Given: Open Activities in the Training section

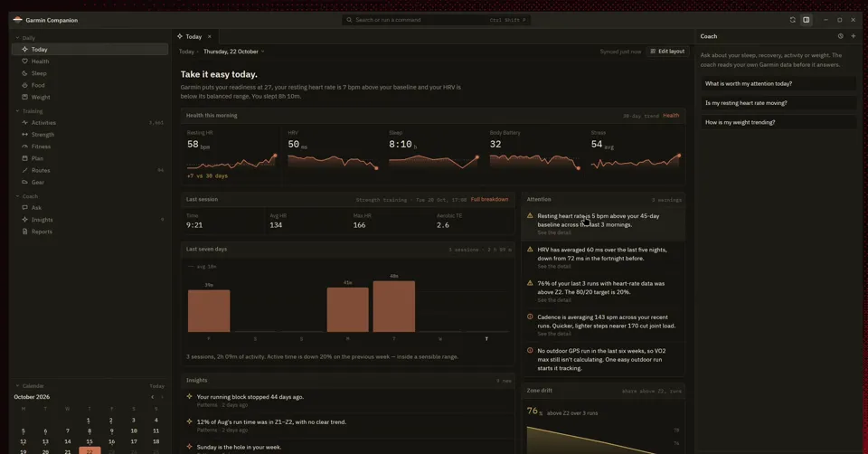Looking at the screenshot, I should click(90, 123).
